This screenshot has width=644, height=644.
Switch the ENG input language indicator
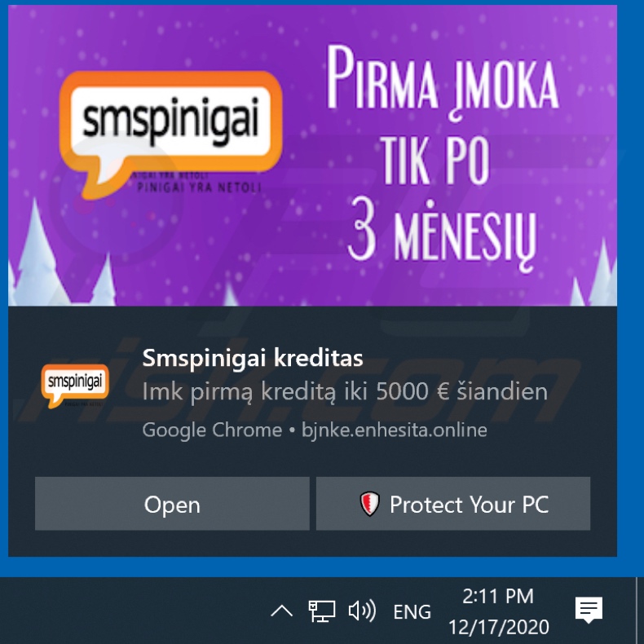(412, 611)
